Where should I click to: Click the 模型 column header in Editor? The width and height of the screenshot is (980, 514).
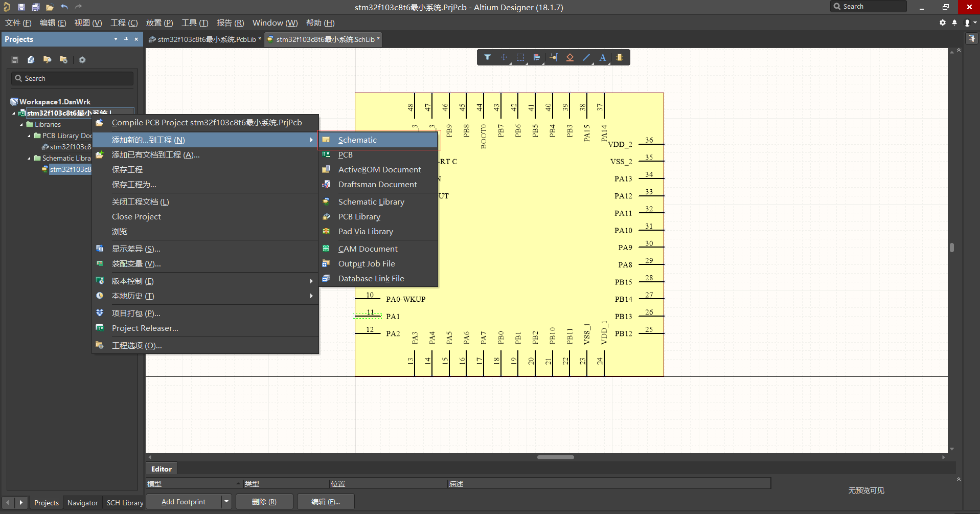(x=194, y=483)
